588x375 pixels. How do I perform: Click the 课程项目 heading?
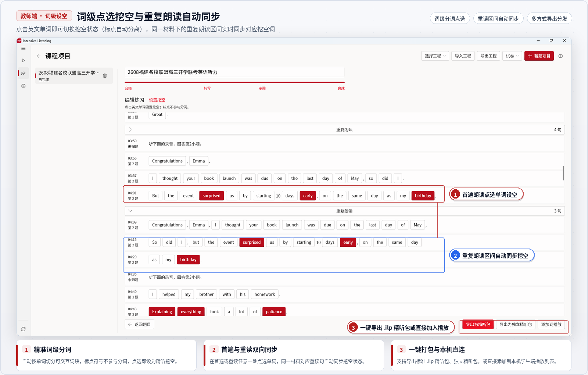(x=58, y=56)
